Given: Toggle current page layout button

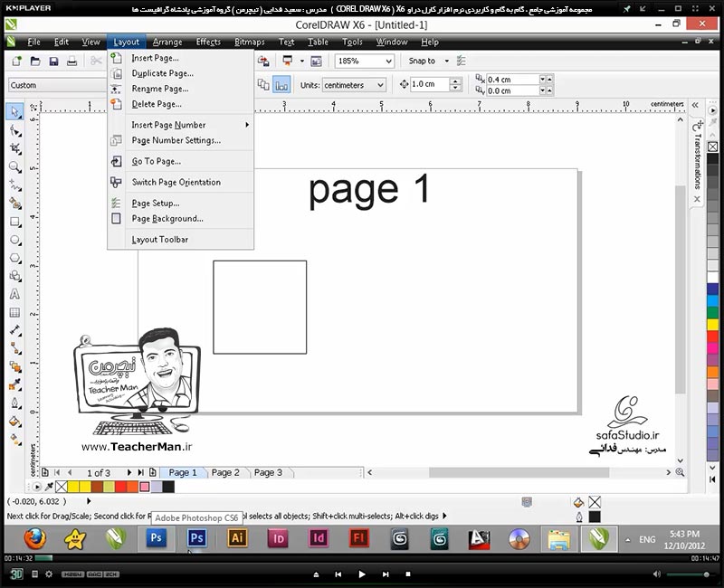Looking at the screenshot, I should (281, 85).
